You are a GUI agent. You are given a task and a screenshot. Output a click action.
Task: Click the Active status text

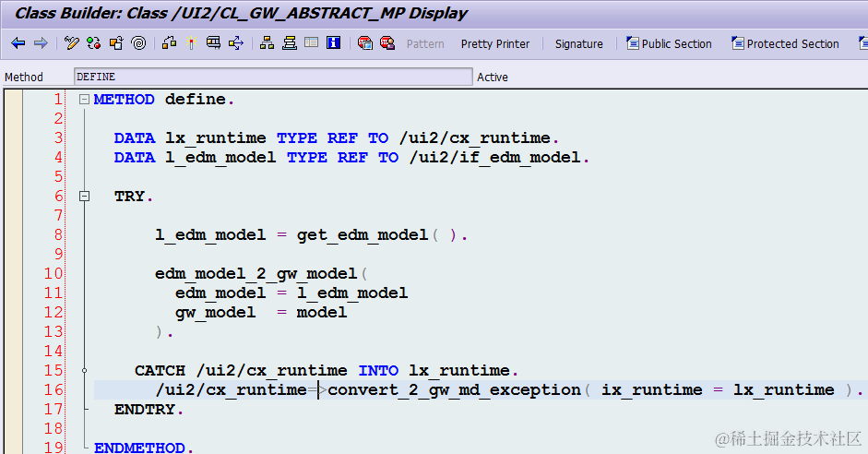click(493, 77)
